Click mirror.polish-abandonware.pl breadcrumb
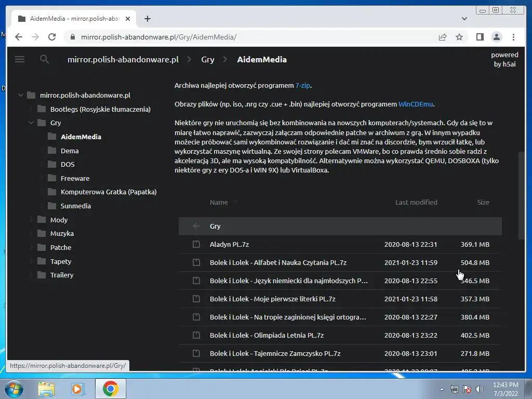The height and width of the screenshot is (399, 532). pos(123,59)
